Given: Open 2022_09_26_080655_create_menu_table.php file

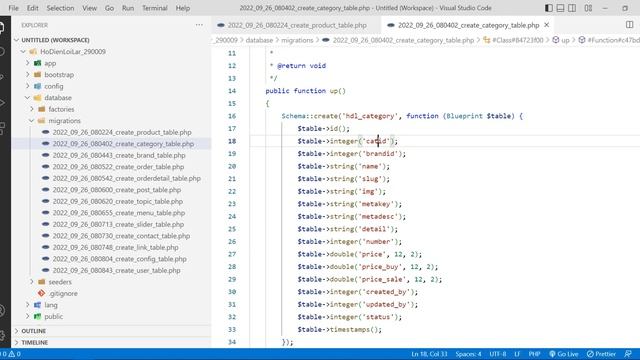Looking at the screenshot, I should coord(119,213).
